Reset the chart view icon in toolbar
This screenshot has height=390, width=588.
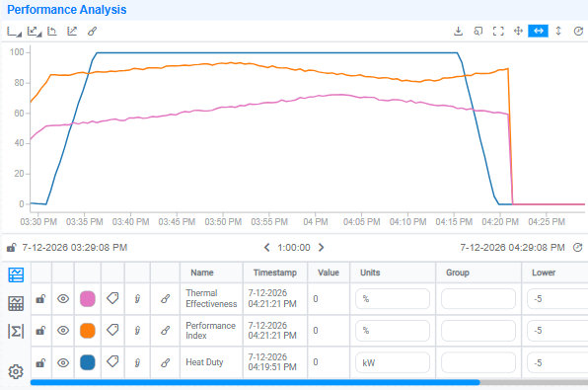[578, 32]
